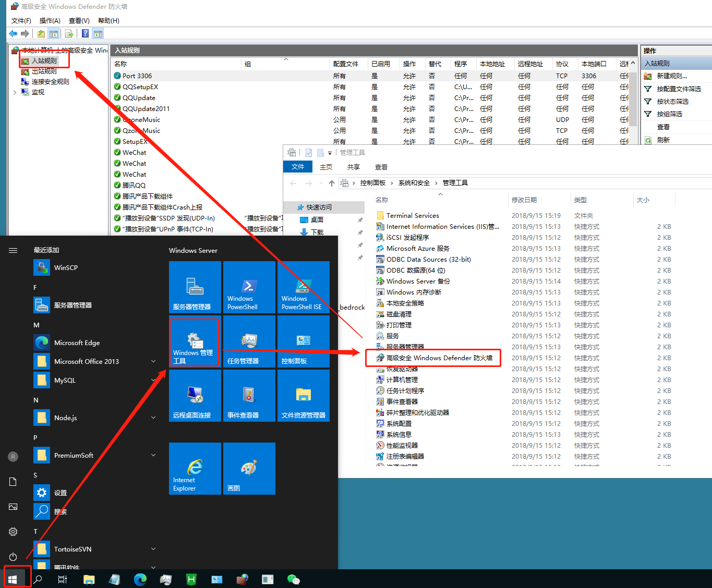Click the 画图 tile
The width and height of the screenshot is (712, 588).
click(249, 469)
